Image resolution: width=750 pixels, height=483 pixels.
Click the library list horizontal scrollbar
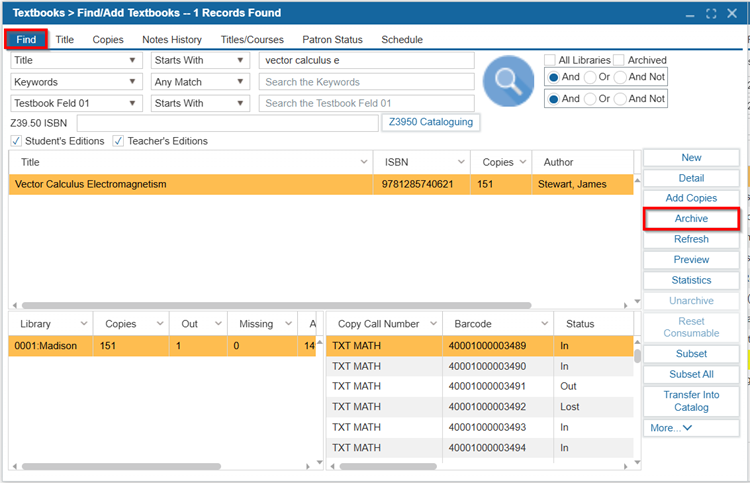[121, 466]
